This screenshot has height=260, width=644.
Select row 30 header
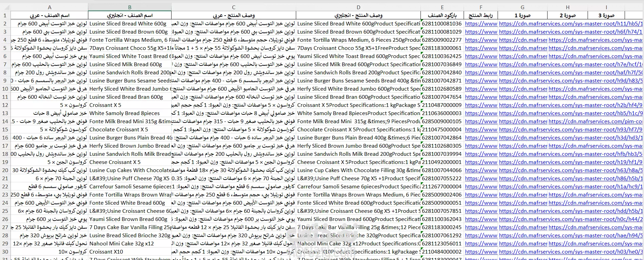(x=5, y=252)
